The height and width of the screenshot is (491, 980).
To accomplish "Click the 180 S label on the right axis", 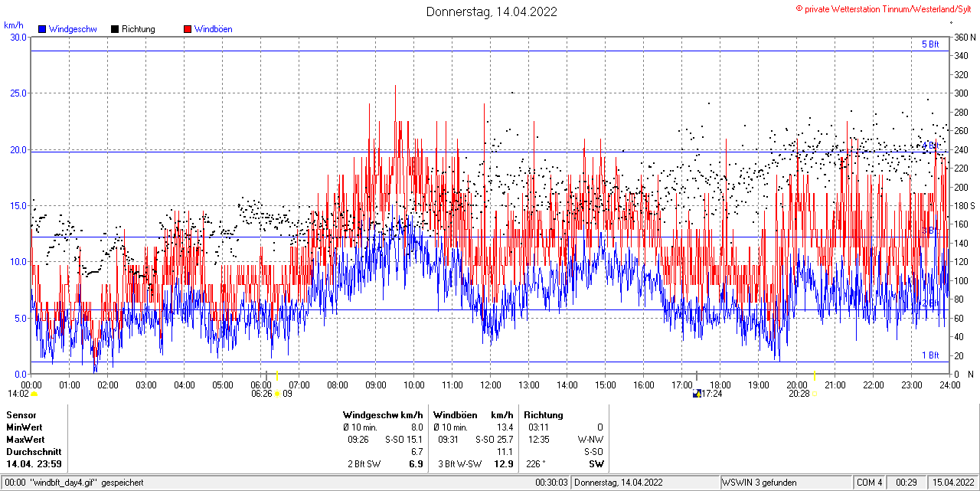I will 964,205.
